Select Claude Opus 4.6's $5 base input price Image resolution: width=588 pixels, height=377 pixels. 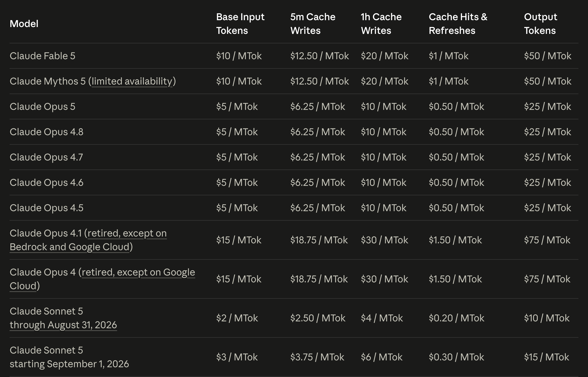237,183
